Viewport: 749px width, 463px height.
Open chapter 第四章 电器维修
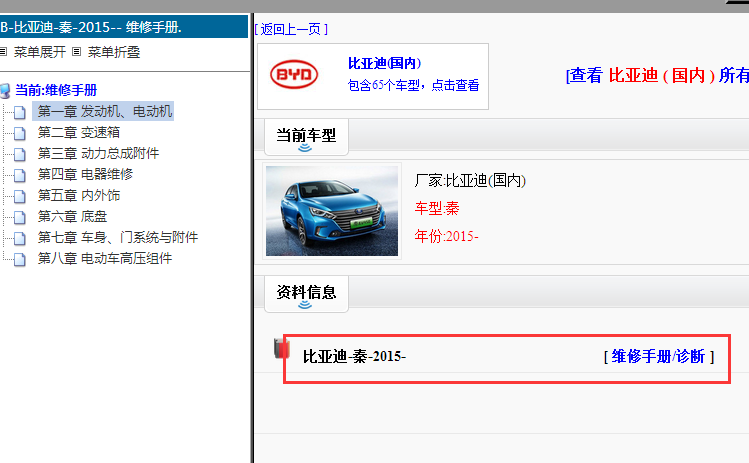click(85, 174)
